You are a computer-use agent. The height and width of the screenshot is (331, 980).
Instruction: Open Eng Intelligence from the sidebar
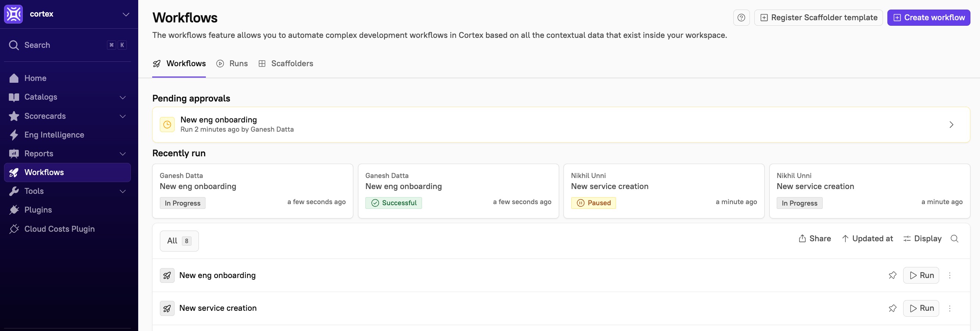click(x=54, y=135)
